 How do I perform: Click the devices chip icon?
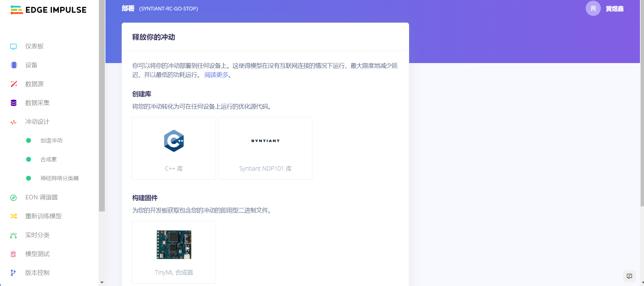click(x=13, y=65)
